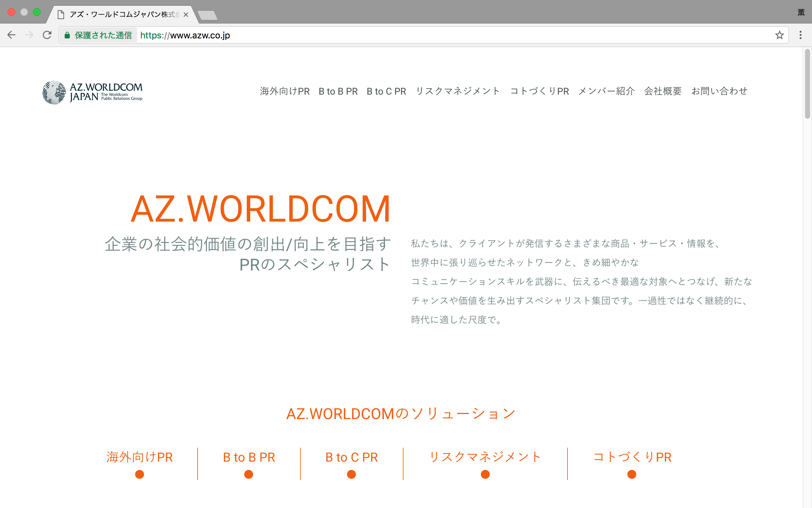Viewport: 812px width, 508px height.
Task: Click the orange dot under 海外向けPR
Action: [x=140, y=474]
